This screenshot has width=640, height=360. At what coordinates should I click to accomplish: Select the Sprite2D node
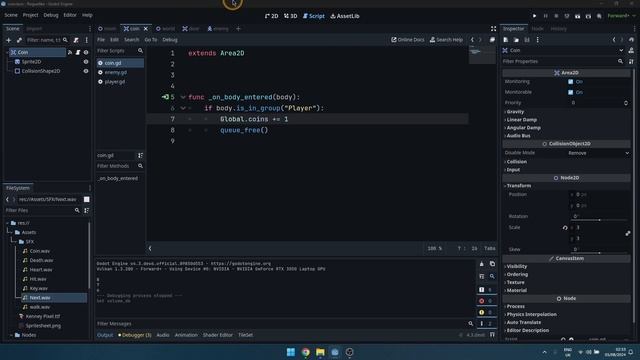click(x=31, y=62)
